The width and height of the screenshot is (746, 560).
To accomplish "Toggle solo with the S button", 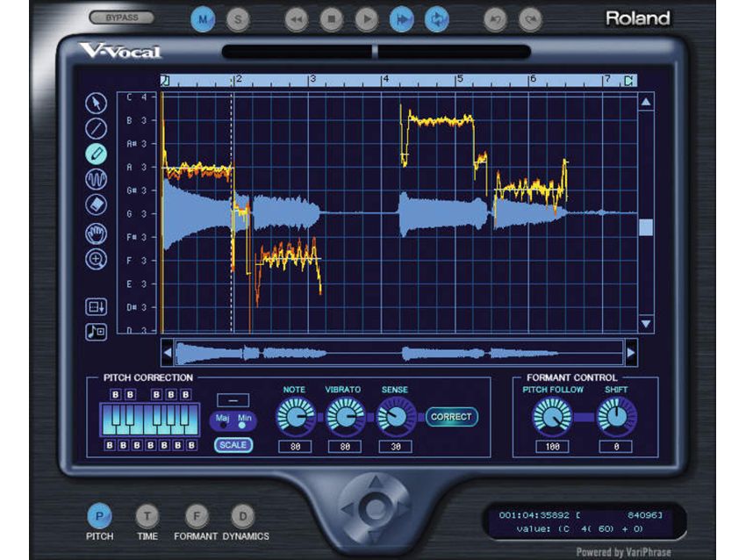I will coord(237,17).
